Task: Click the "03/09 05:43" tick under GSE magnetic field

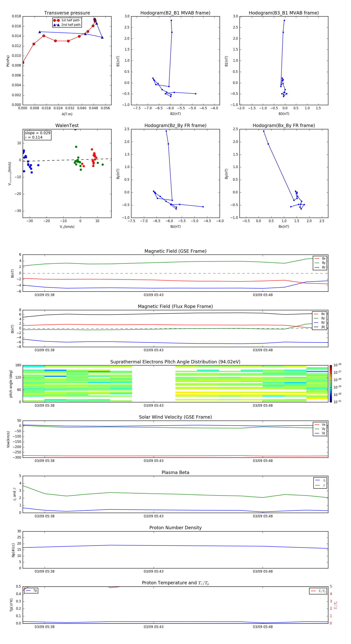Action: pyautogui.click(x=153, y=295)
